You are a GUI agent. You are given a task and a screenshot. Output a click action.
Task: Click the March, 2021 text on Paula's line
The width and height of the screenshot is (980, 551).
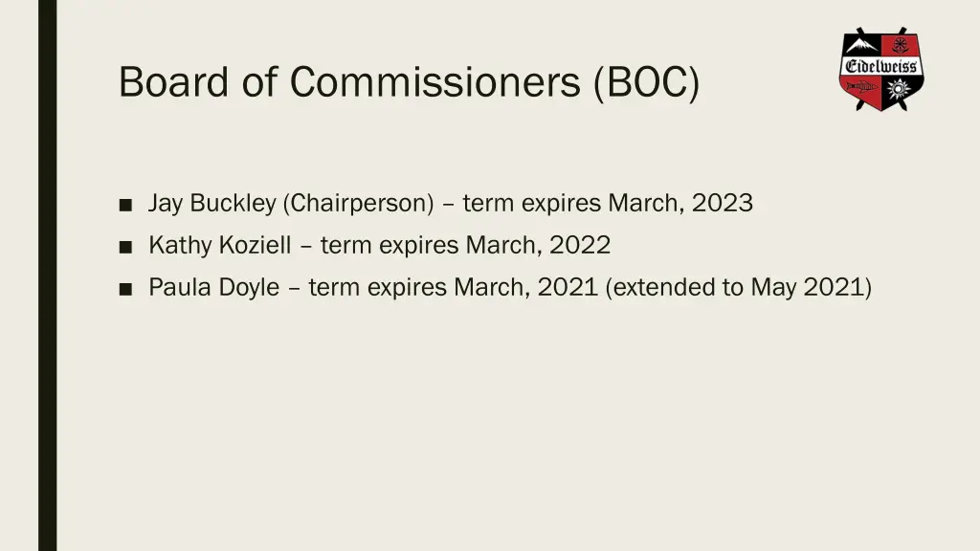click(x=526, y=287)
